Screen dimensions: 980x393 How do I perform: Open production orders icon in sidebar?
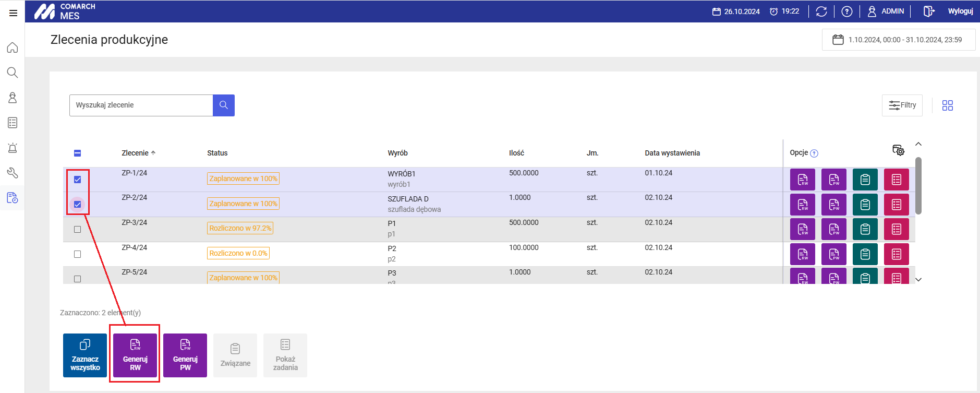click(13, 198)
